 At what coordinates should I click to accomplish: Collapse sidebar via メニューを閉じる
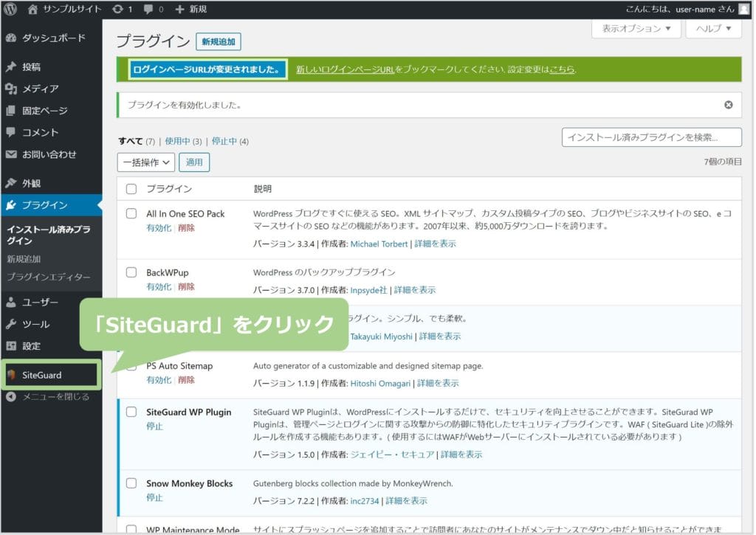coord(51,397)
